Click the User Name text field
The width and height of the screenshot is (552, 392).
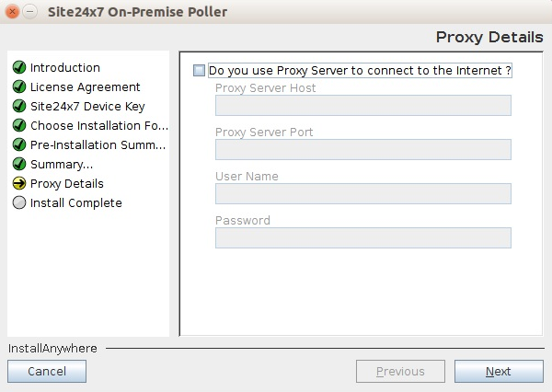click(362, 194)
